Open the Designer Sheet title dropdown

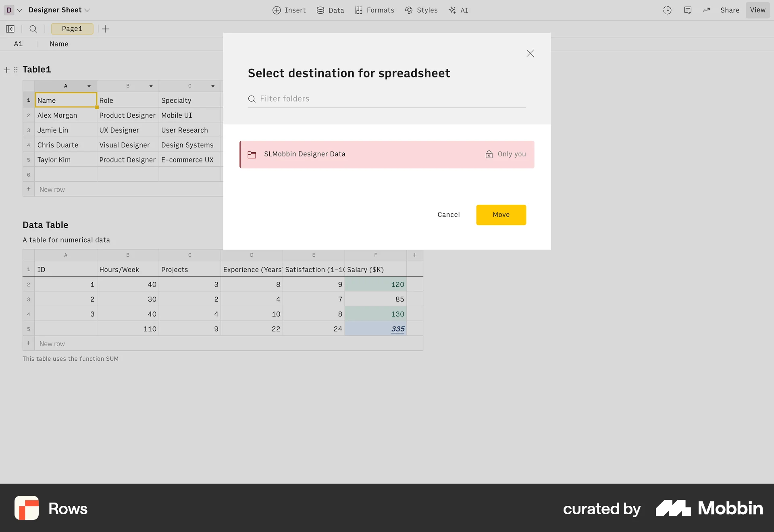87,10
